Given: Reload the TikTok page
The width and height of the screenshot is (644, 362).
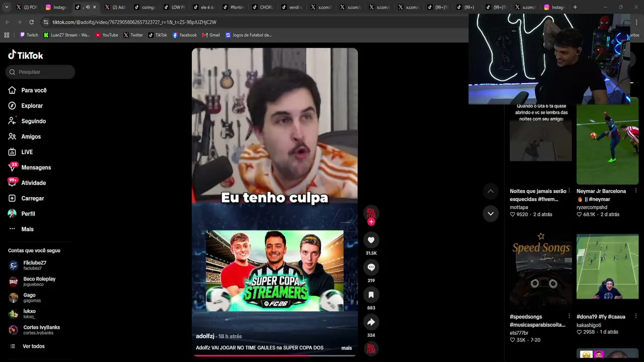Looking at the screenshot, I should click(31, 22).
